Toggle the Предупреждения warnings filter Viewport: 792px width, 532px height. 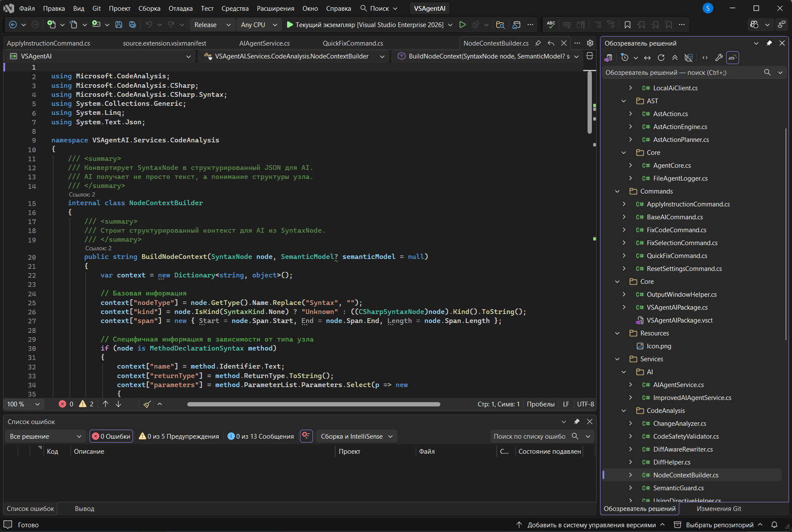179,437
